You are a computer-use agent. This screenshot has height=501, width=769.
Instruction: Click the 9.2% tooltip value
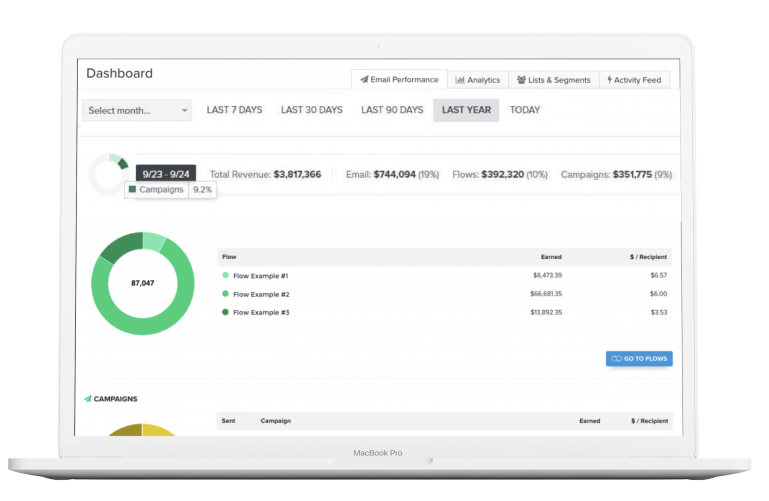point(203,190)
